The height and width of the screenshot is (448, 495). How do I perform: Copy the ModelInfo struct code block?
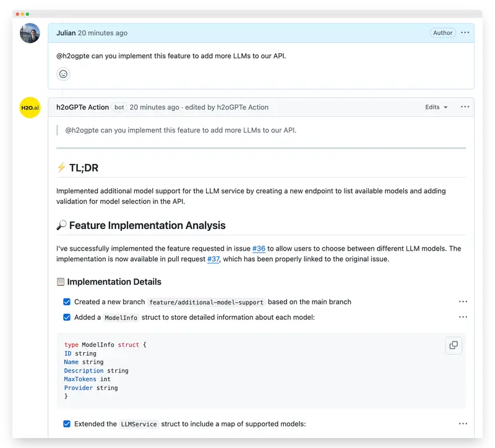(x=454, y=345)
